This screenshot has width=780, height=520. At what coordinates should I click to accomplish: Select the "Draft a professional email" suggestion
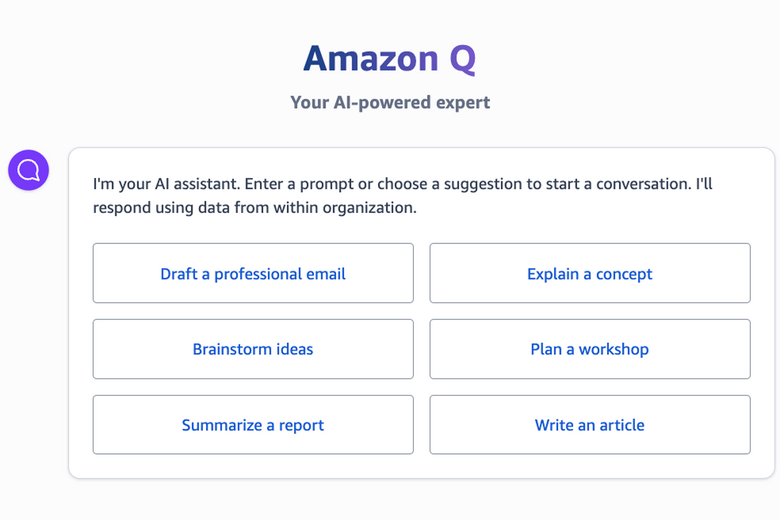point(253,273)
